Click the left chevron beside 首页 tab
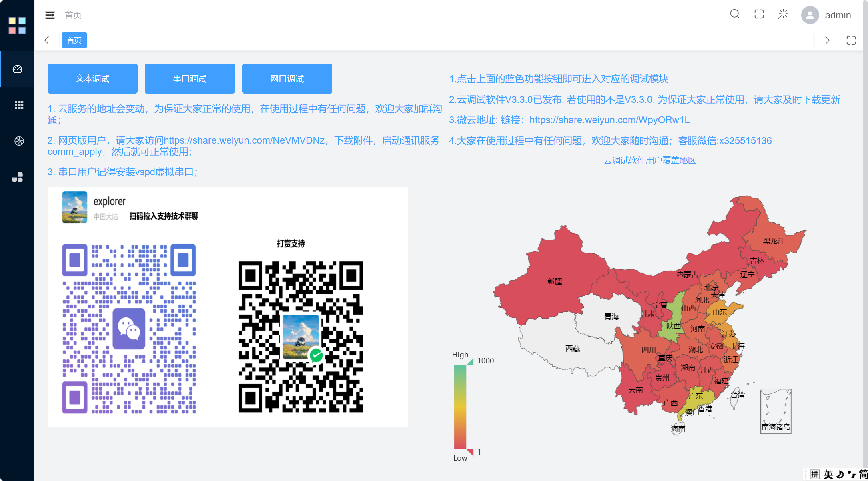868x481 pixels. [x=47, y=40]
